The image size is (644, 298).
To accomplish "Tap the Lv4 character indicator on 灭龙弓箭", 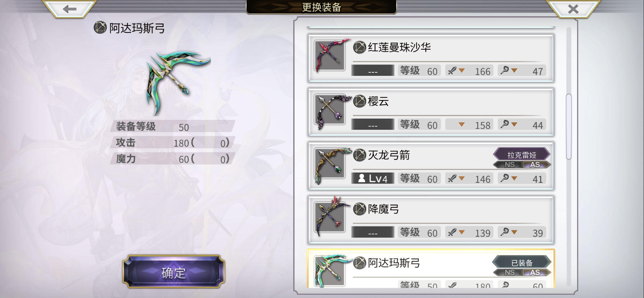I will tap(373, 179).
